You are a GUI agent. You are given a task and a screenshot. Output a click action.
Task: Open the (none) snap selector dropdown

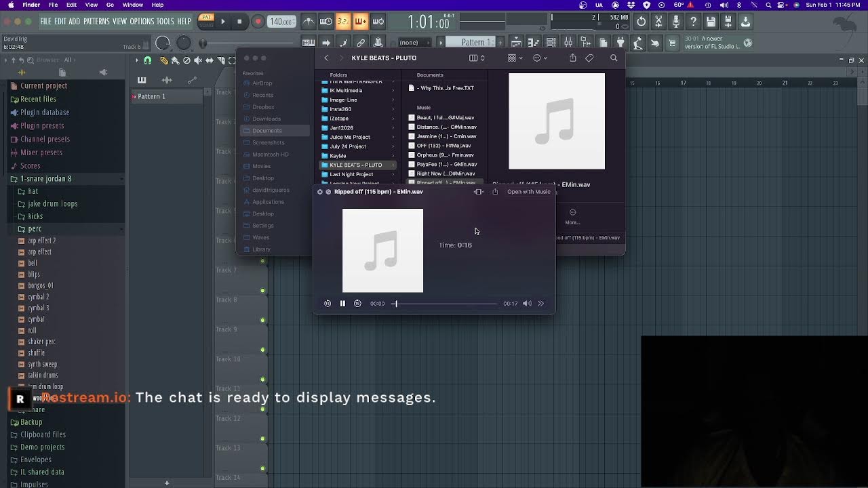click(x=414, y=43)
